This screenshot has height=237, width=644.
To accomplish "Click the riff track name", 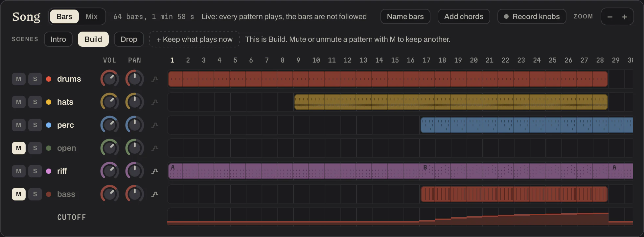I will tap(62, 171).
